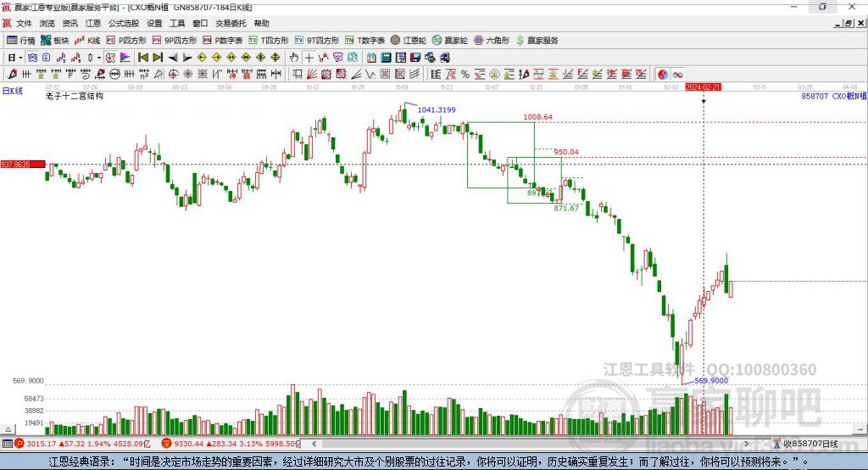
Task: Open the K线 chart view
Action: 87,41
